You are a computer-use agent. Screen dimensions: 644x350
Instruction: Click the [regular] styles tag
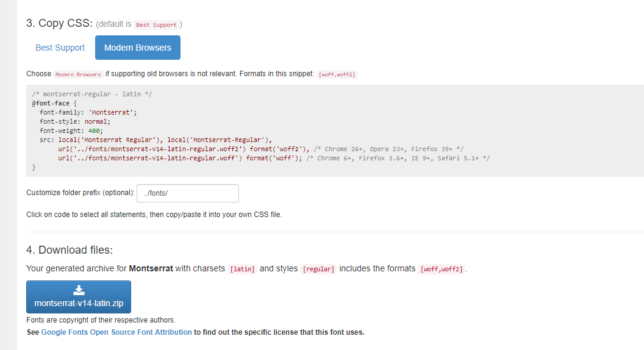pos(318,269)
